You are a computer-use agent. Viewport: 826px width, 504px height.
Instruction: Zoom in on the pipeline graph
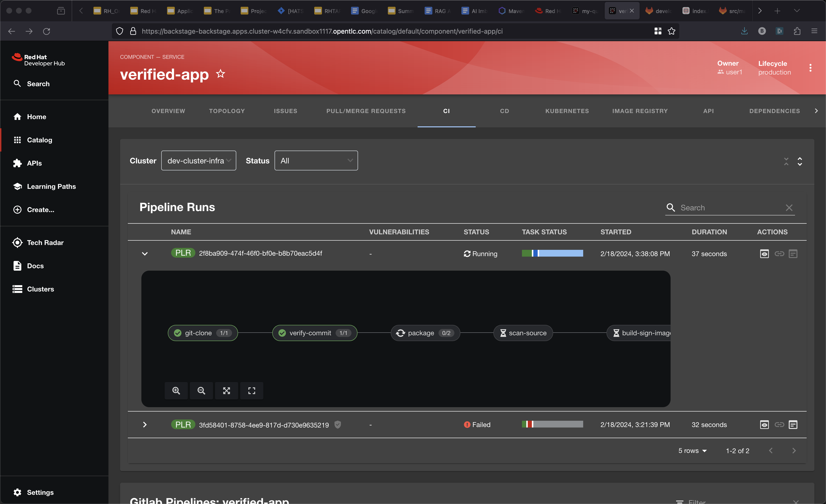[176, 390]
